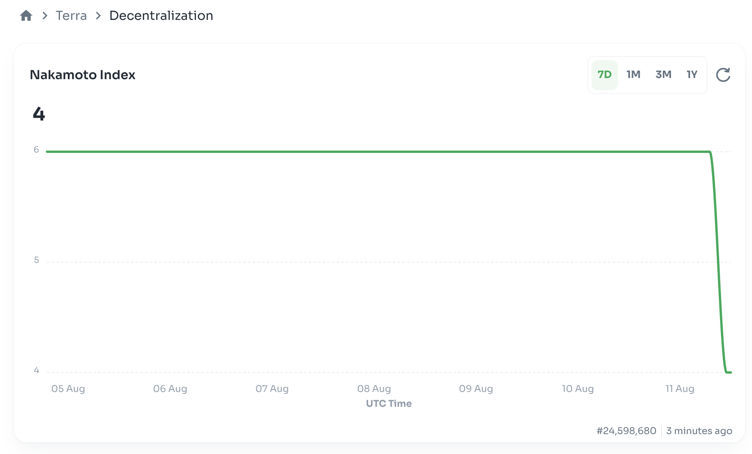Refresh the Nakamoto Index chart
752x454 pixels.
pos(723,75)
